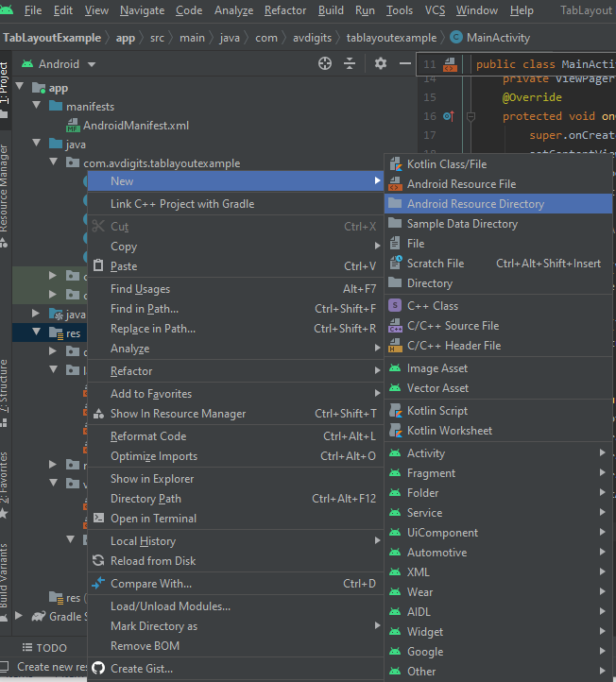Click Scratch File icon in New submenu
This screenshot has height=682, width=616.
(396, 264)
